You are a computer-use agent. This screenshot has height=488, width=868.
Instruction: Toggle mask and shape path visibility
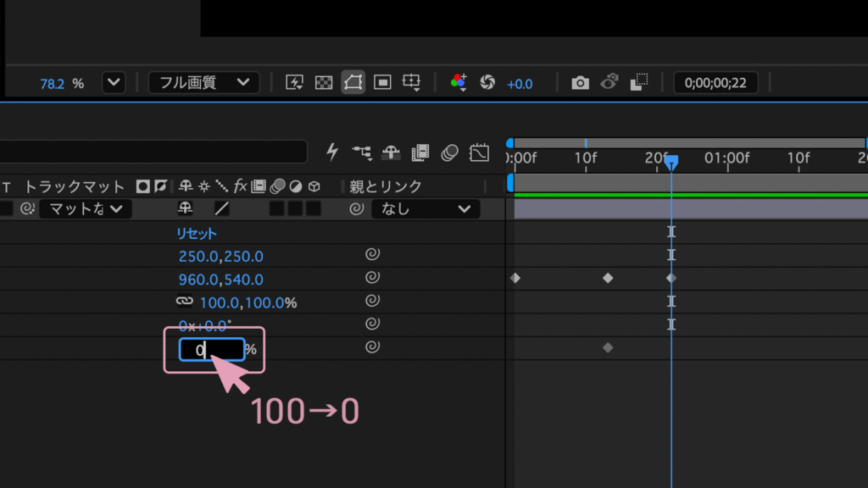click(x=353, y=83)
